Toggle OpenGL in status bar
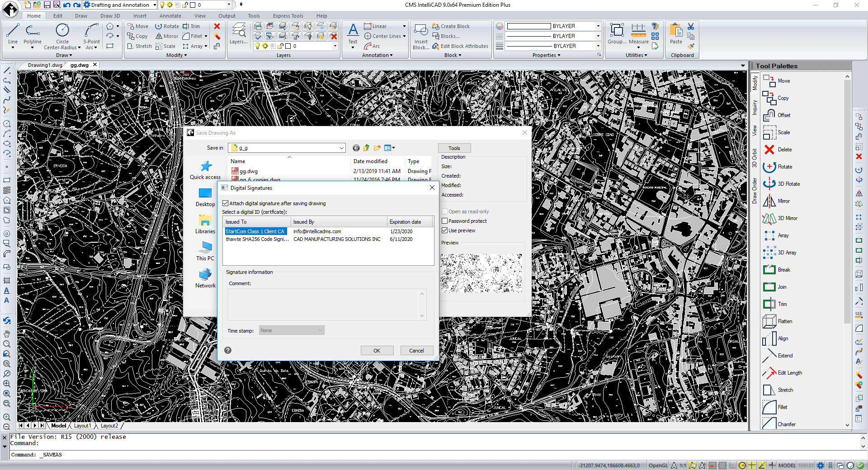 tap(658, 465)
